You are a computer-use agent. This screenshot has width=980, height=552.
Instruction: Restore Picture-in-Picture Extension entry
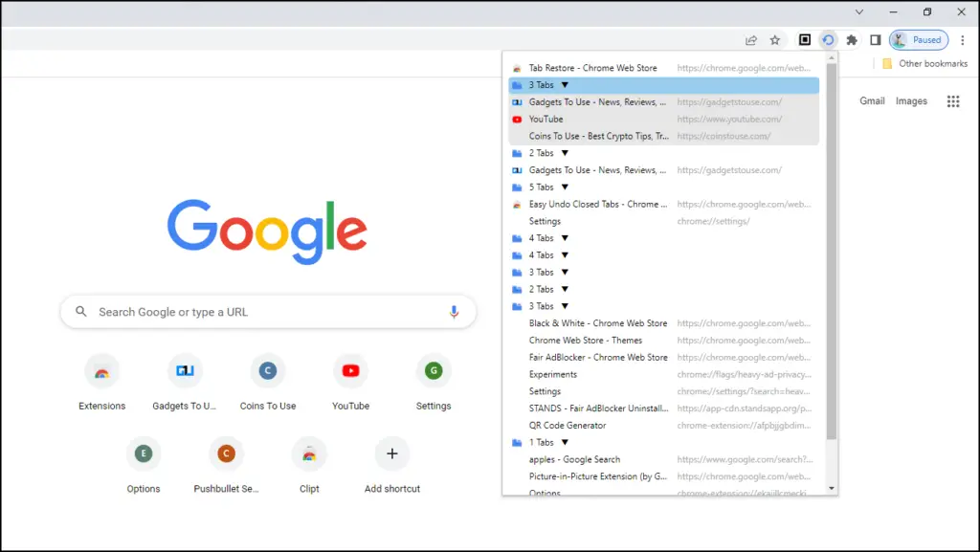point(664,476)
